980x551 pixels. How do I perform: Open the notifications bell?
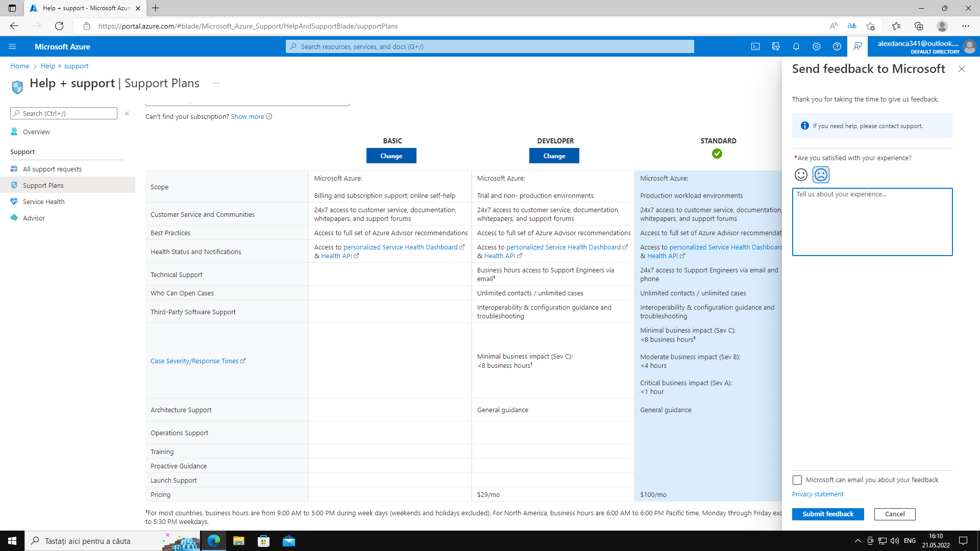click(x=796, y=46)
